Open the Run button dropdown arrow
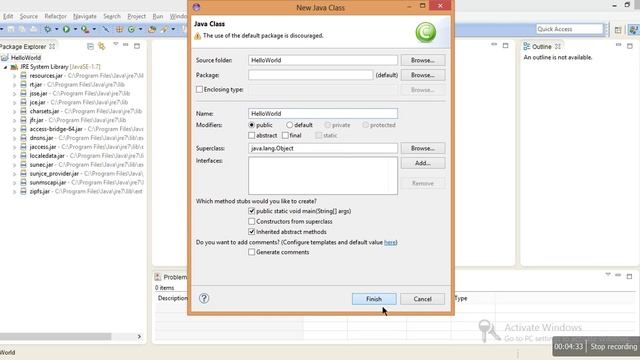Screen dimensions: 640x360 [x=75, y=29]
